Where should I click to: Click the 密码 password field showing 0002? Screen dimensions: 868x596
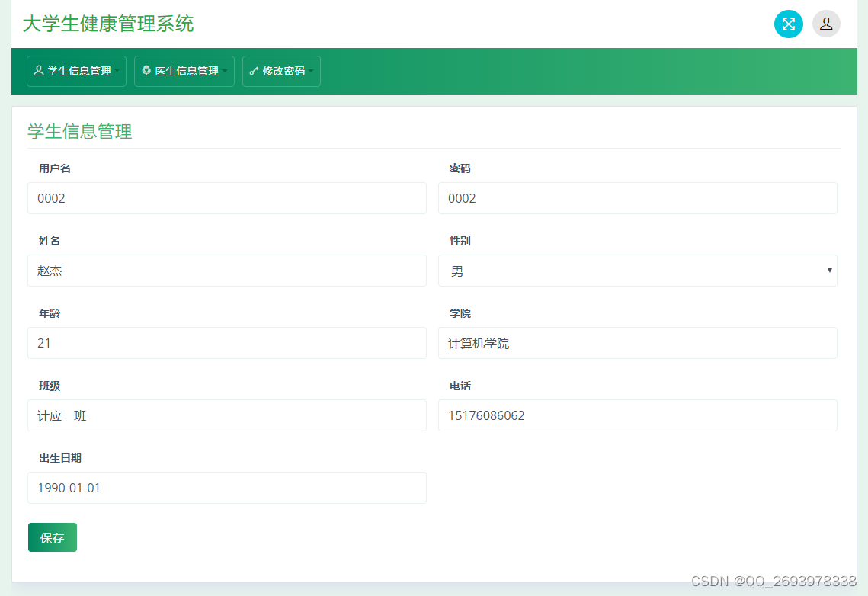point(637,198)
